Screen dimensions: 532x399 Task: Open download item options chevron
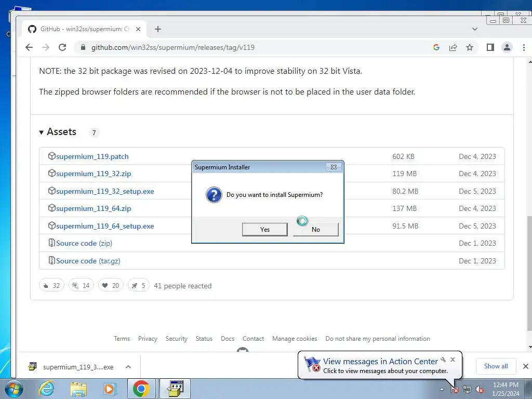pos(128,367)
